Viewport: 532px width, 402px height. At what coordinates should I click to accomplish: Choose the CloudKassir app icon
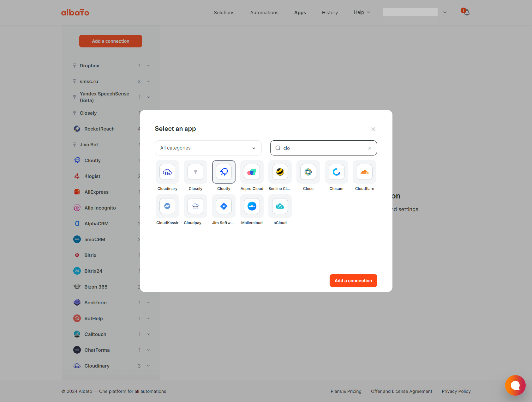pyautogui.click(x=167, y=206)
